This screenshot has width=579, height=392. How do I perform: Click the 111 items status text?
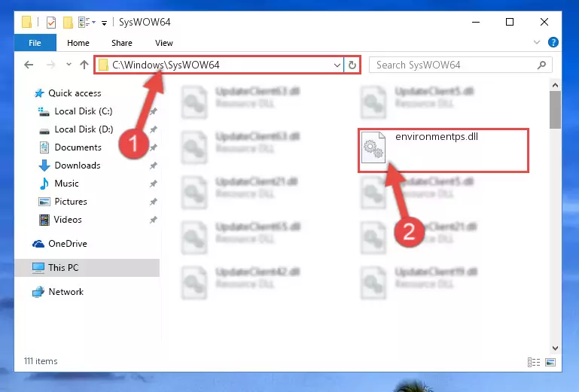pos(41,361)
